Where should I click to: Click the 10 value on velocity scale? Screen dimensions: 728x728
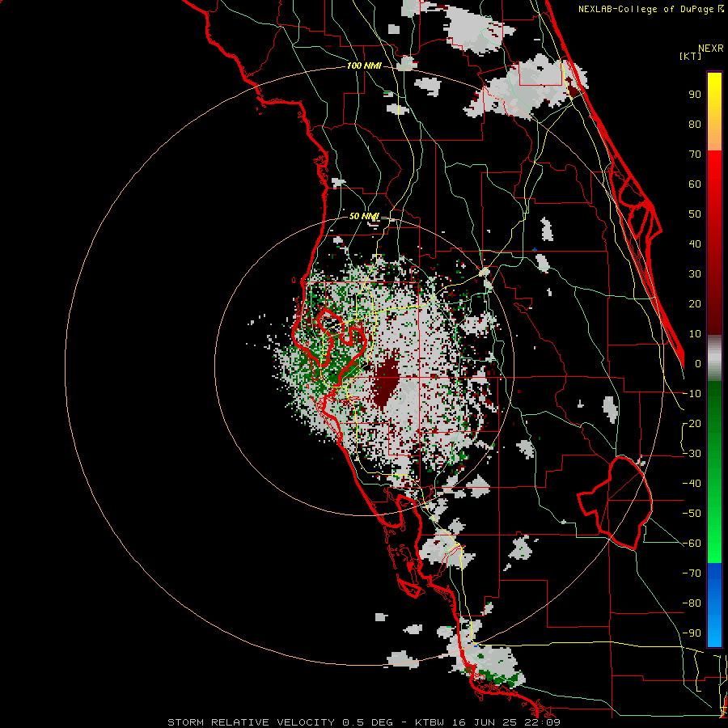click(695, 334)
